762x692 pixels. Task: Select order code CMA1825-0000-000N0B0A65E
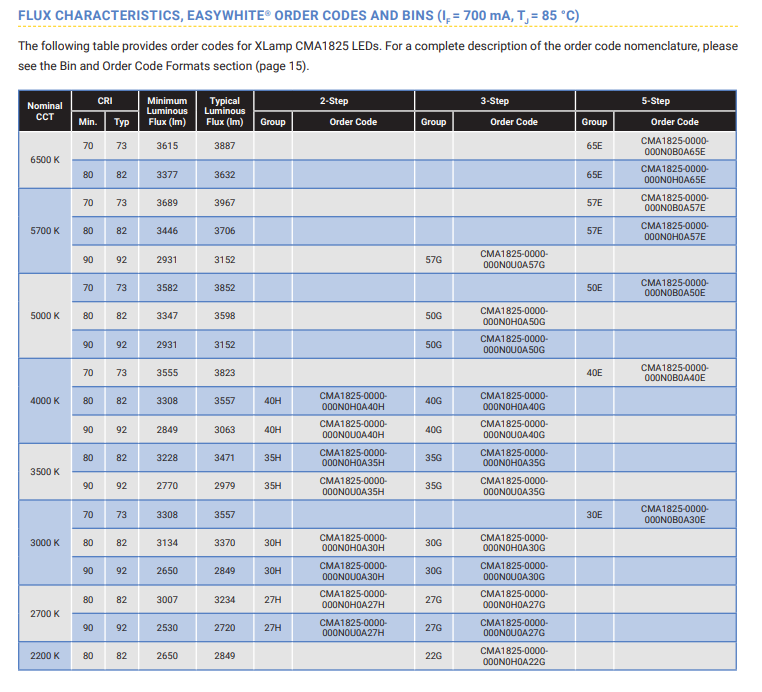point(675,146)
